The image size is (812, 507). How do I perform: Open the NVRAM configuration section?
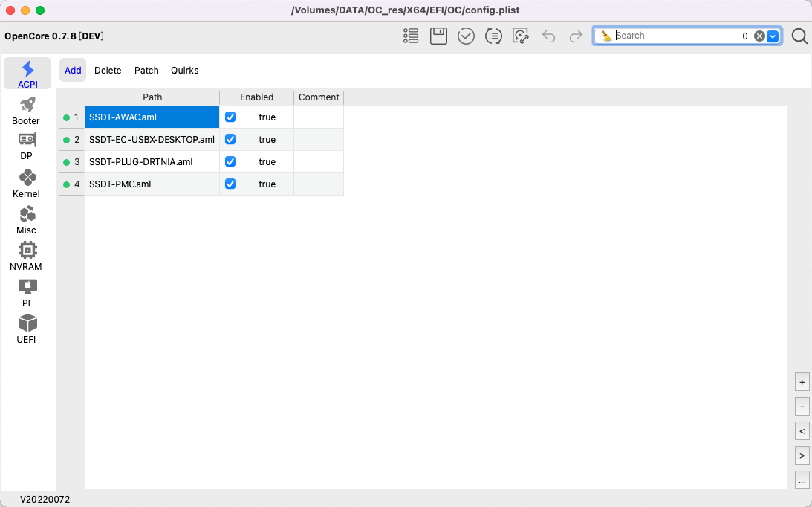click(x=26, y=253)
